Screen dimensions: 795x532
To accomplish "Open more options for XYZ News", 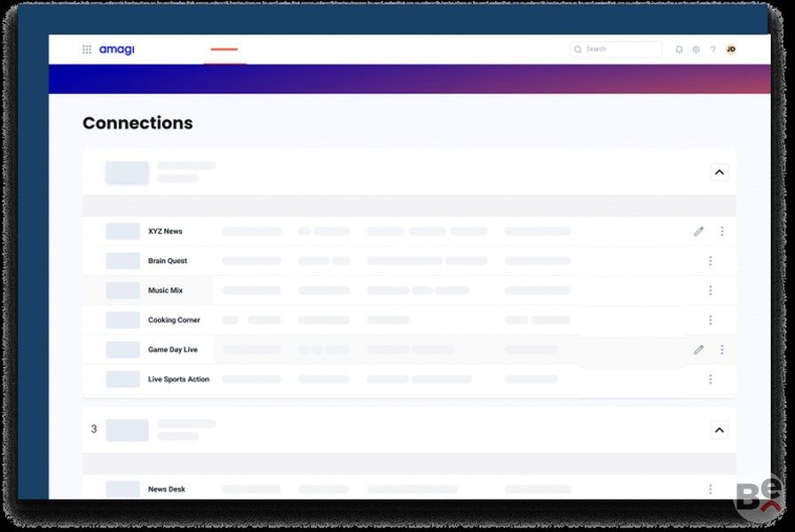I will [722, 231].
